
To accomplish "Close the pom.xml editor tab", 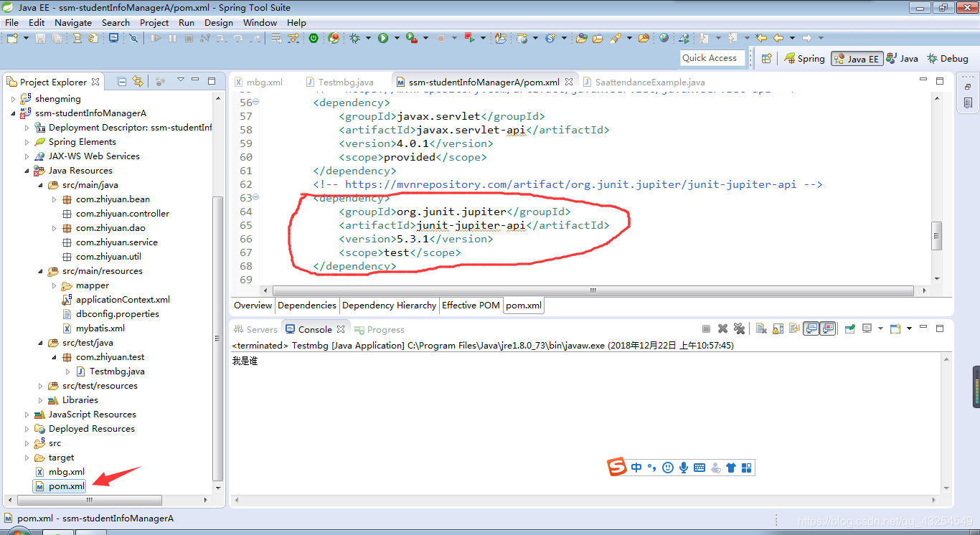I will (x=569, y=82).
